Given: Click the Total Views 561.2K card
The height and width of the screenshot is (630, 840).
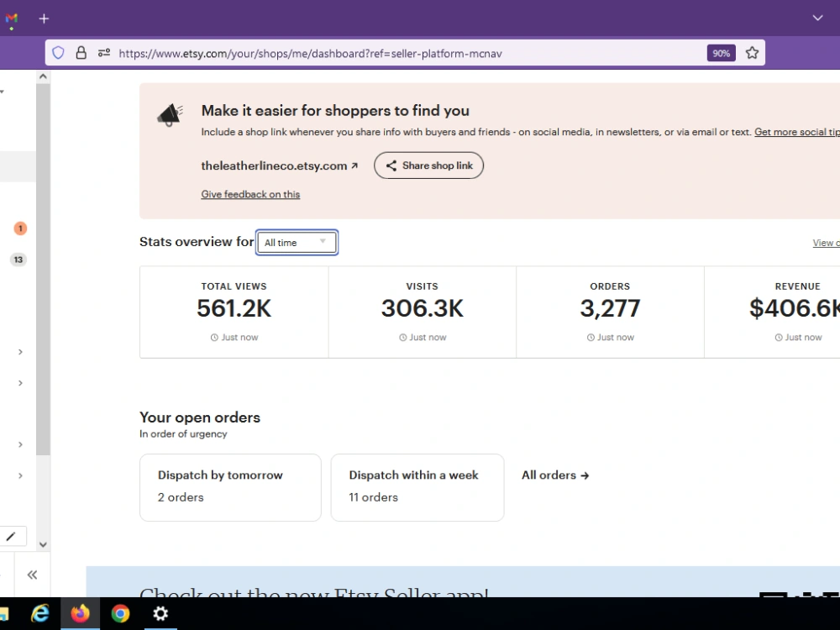Looking at the screenshot, I should coord(234,312).
